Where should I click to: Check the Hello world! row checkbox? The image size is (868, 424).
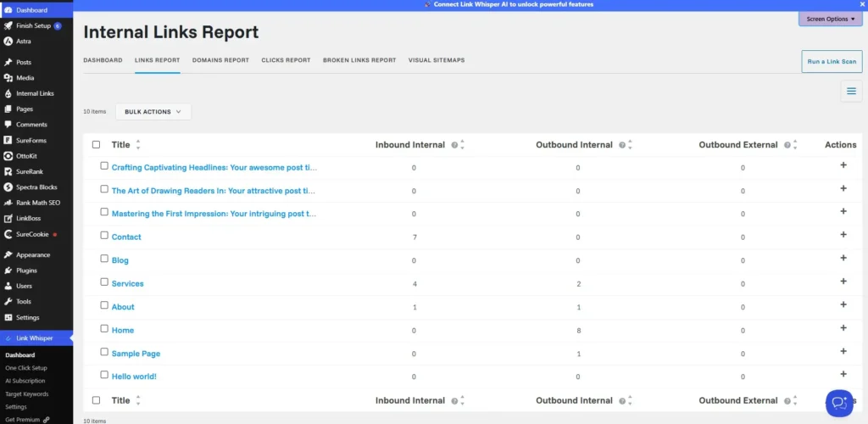pos(104,375)
